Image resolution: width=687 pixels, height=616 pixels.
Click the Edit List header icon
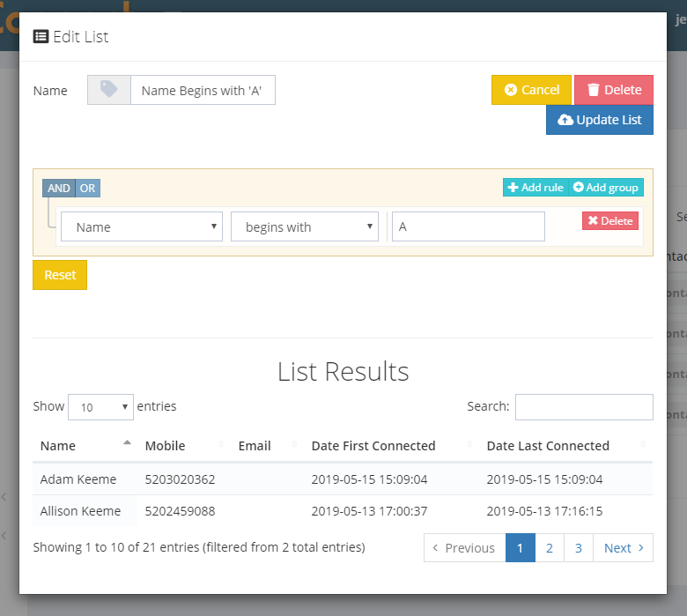41,36
